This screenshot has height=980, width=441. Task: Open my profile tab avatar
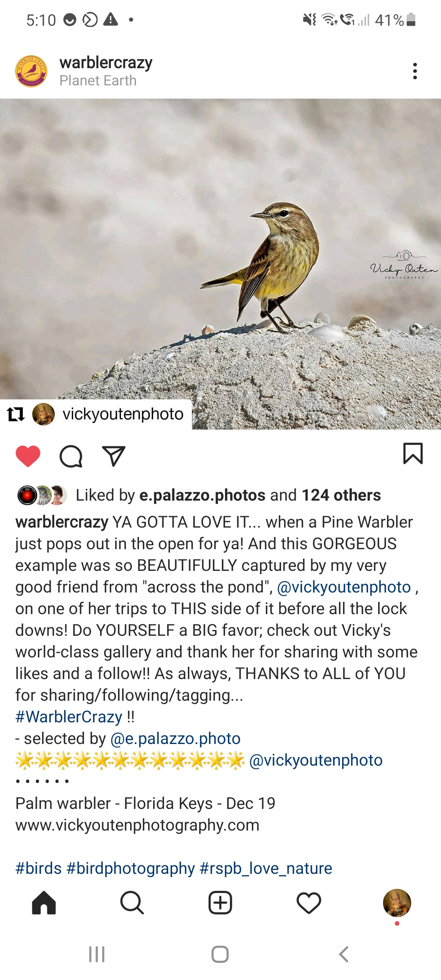[x=397, y=903]
